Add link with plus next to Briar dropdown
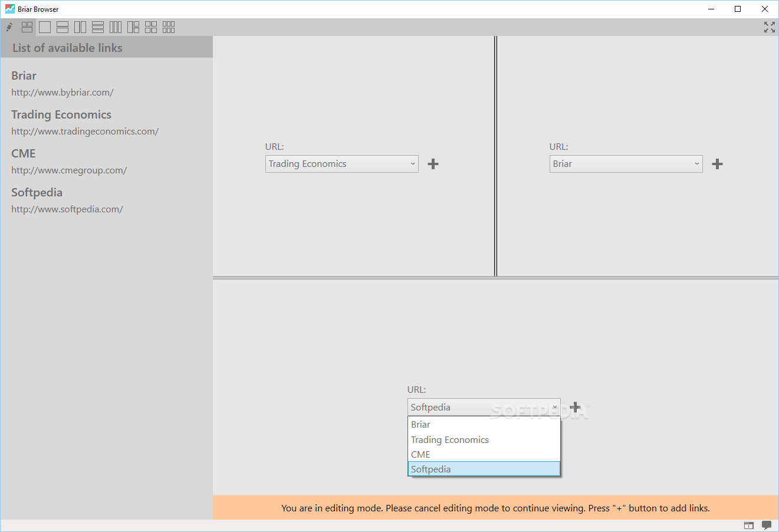The image size is (779, 532). coord(717,164)
